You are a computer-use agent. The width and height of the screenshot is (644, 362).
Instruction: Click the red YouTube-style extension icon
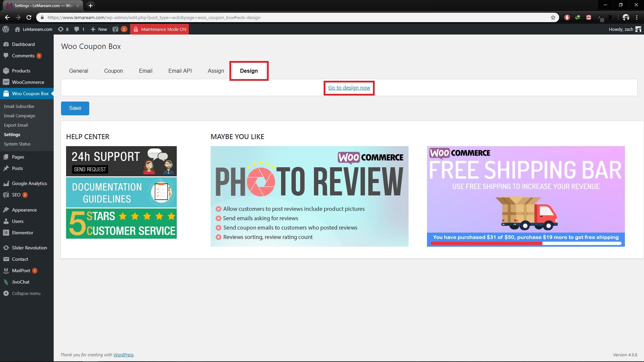(x=589, y=17)
